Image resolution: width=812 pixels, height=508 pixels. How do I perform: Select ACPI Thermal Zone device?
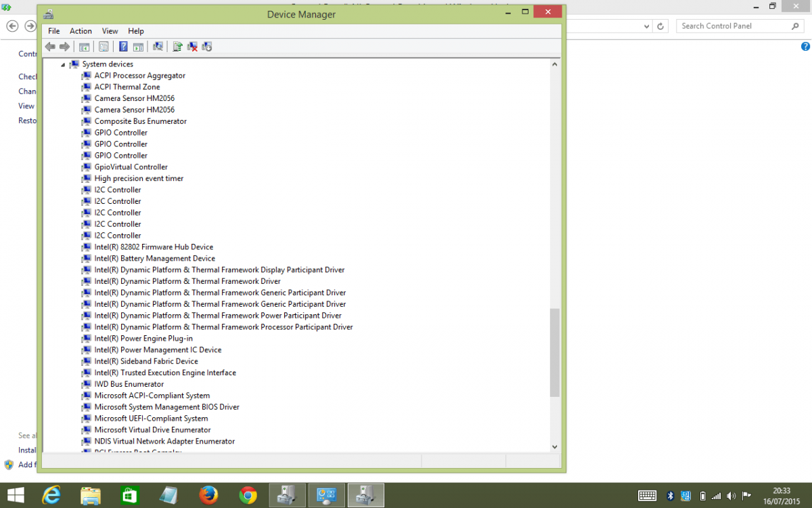click(x=127, y=87)
